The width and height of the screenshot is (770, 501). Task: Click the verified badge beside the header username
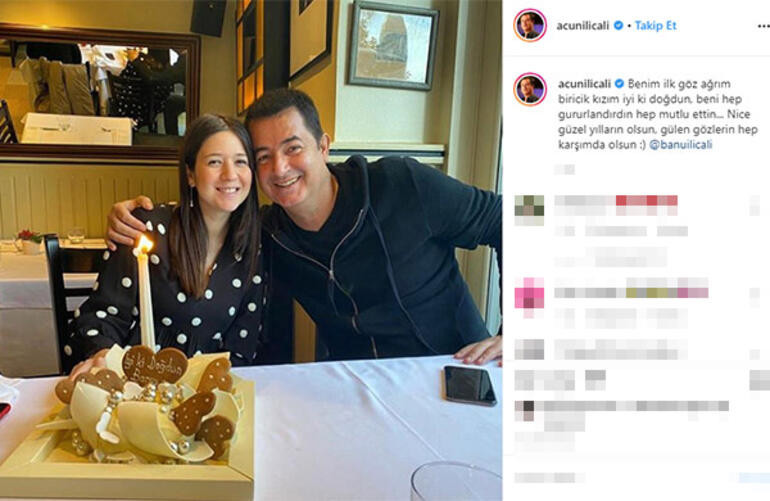[618, 26]
